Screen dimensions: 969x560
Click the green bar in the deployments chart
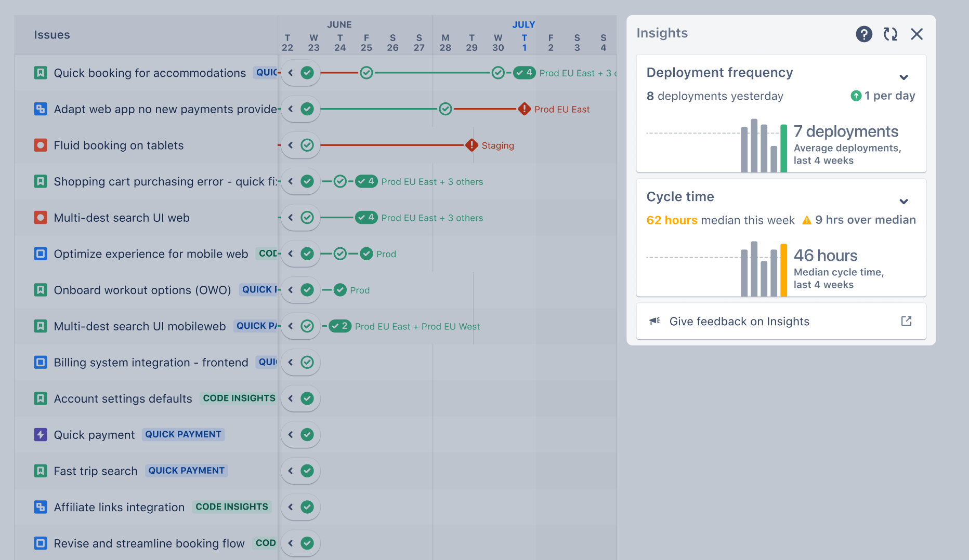[783, 145]
